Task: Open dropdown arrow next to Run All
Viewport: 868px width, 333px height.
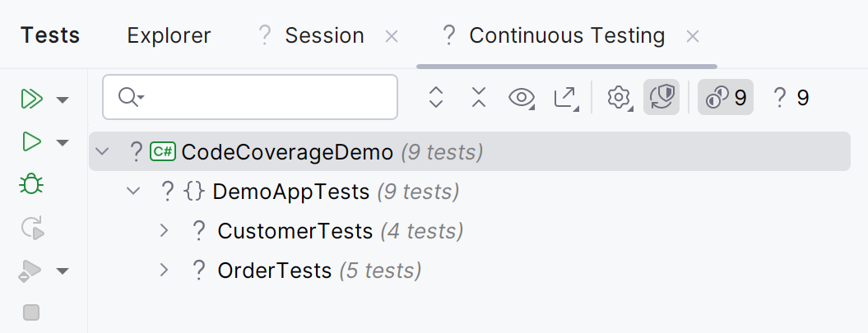Action: coord(63,100)
